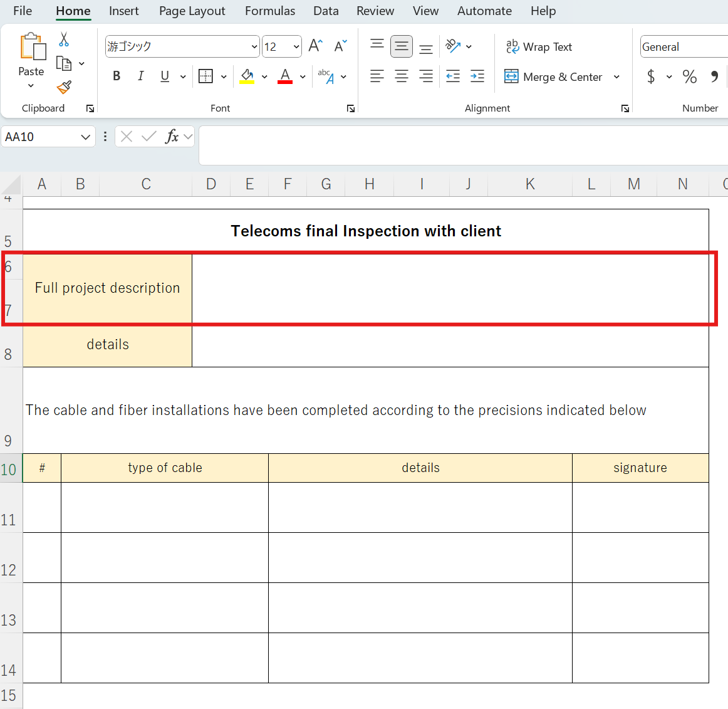The width and height of the screenshot is (728, 709).
Task: Click the Cut scissors icon
Action: 64,40
